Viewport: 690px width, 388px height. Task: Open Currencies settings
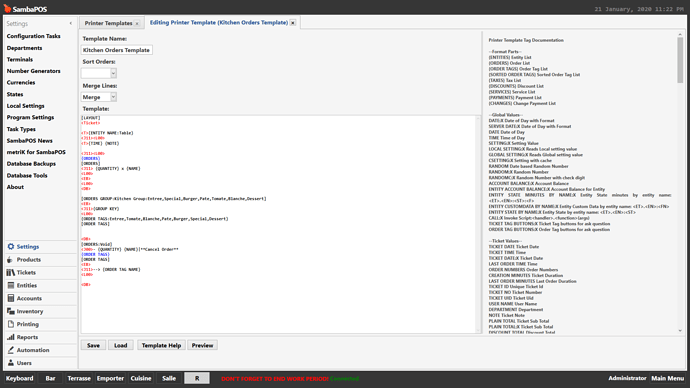point(21,82)
